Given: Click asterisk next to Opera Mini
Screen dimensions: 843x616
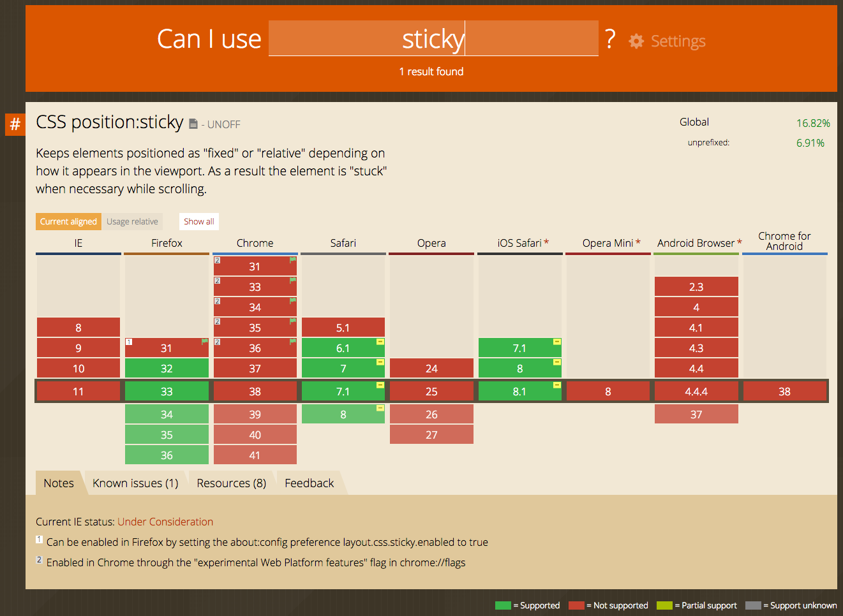Looking at the screenshot, I should (x=638, y=242).
